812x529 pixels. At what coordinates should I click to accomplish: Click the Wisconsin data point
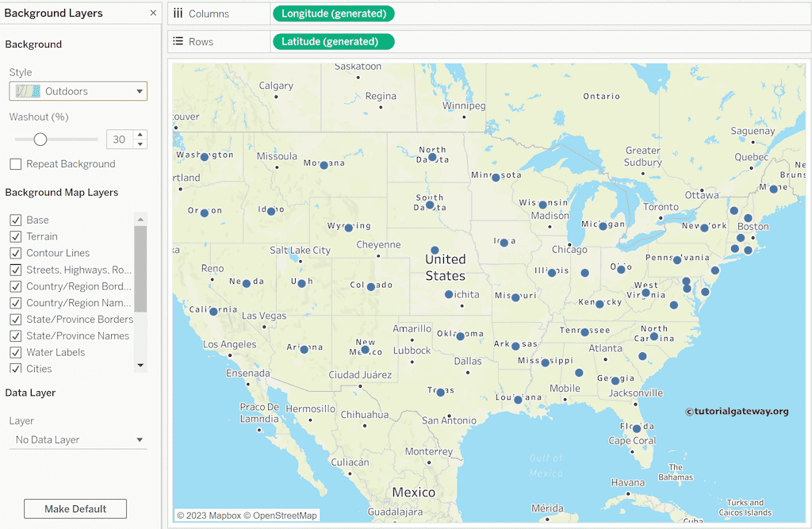(x=542, y=205)
